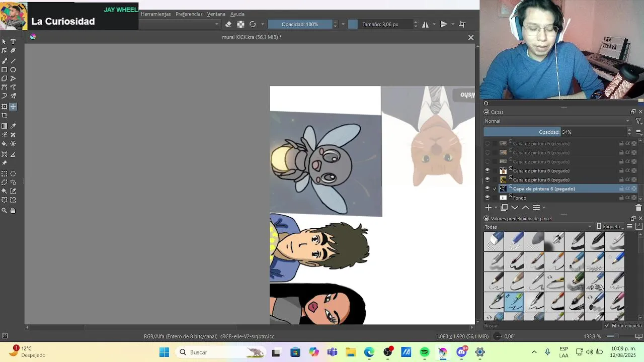Click vertical mirror tool icon
This screenshot has width=644, height=362.
(x=444, y=24)
